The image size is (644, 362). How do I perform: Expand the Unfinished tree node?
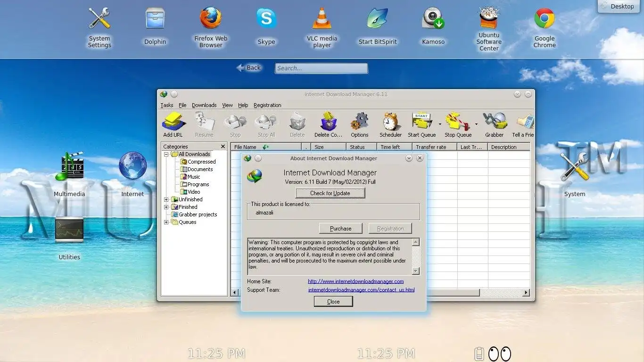click(166, 199)
